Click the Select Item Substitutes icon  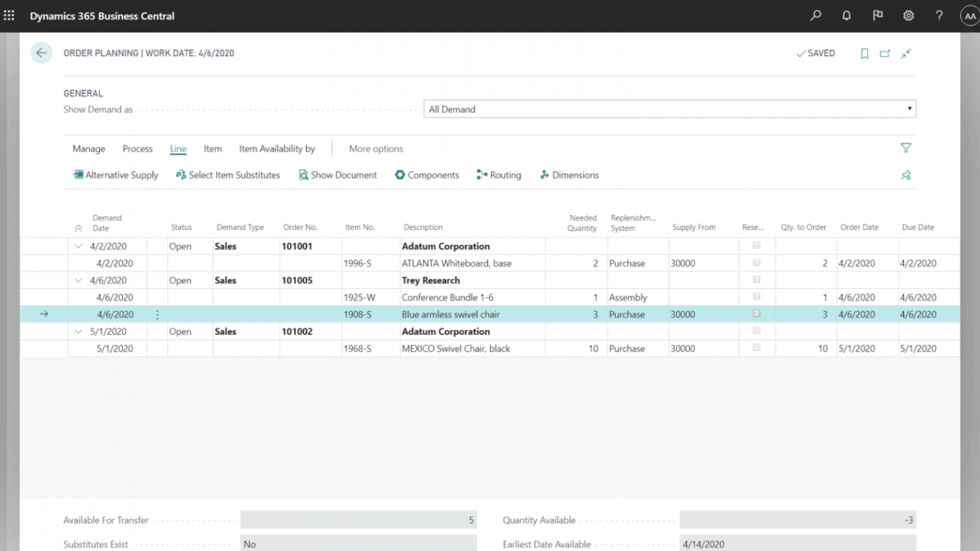click(181, 175)
